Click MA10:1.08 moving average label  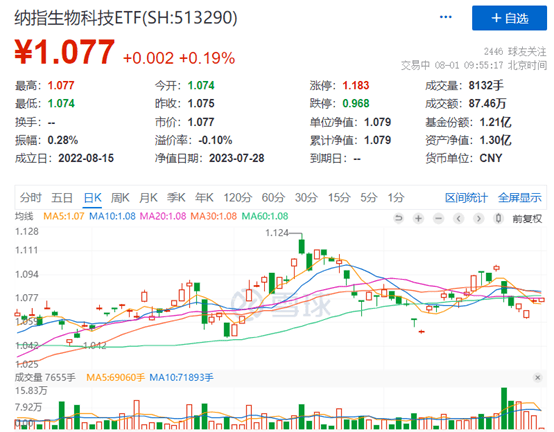[x=112, y=216]
